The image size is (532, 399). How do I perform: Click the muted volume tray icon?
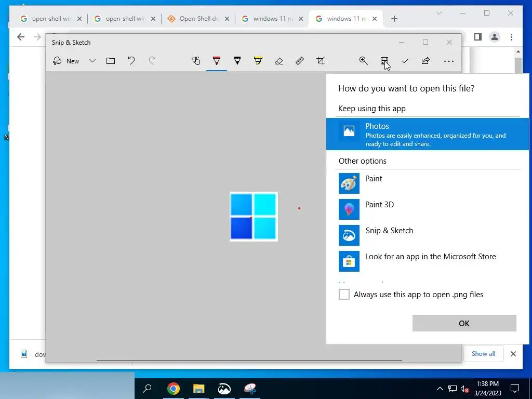(465, 389)
